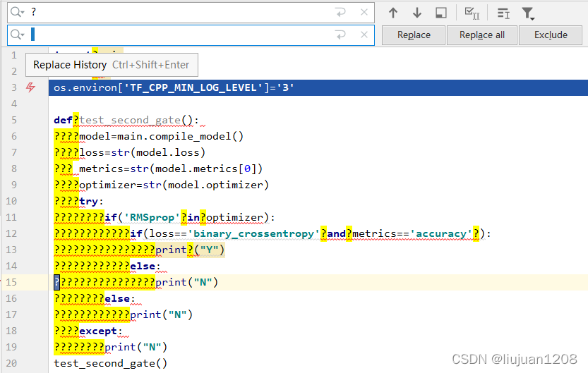Click loss=str(model.loss) on line 7

click(x=142, y=152)
